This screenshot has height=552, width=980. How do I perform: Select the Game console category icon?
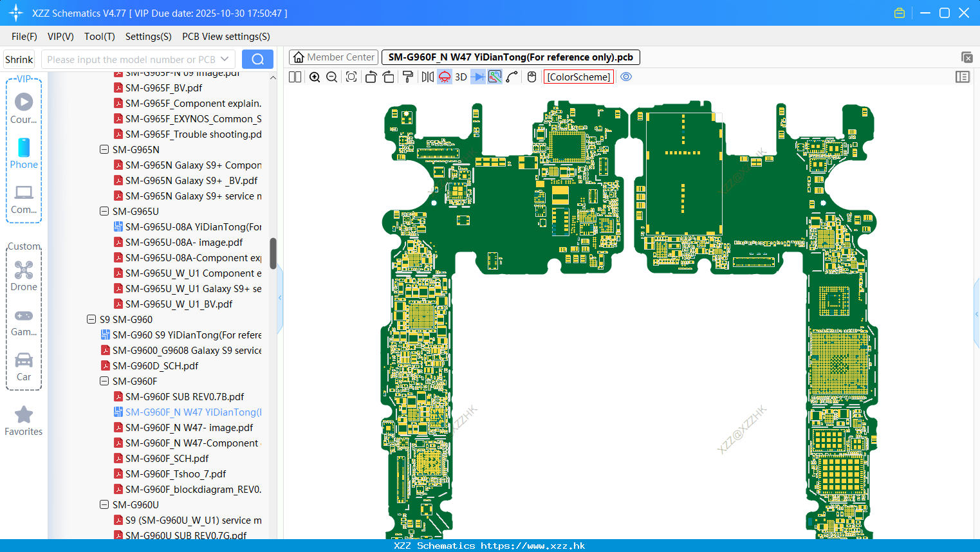[x=24, y=322]
